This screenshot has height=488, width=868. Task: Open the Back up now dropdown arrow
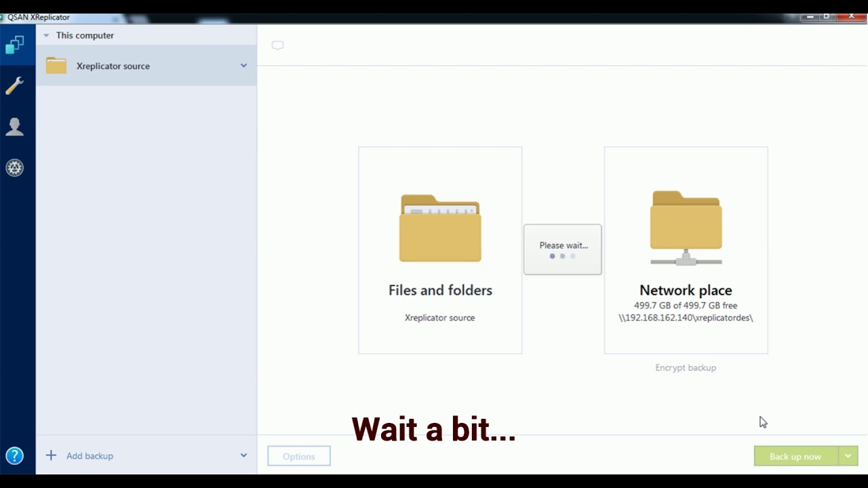coord(848,456)
